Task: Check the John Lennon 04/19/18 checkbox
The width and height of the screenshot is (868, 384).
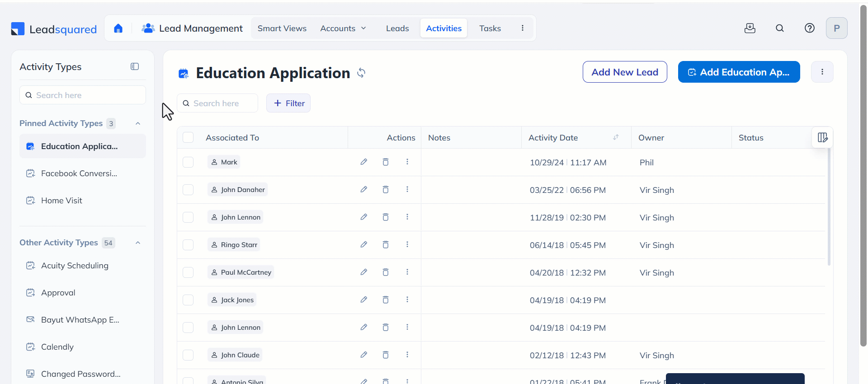Action: click(188, 328)
